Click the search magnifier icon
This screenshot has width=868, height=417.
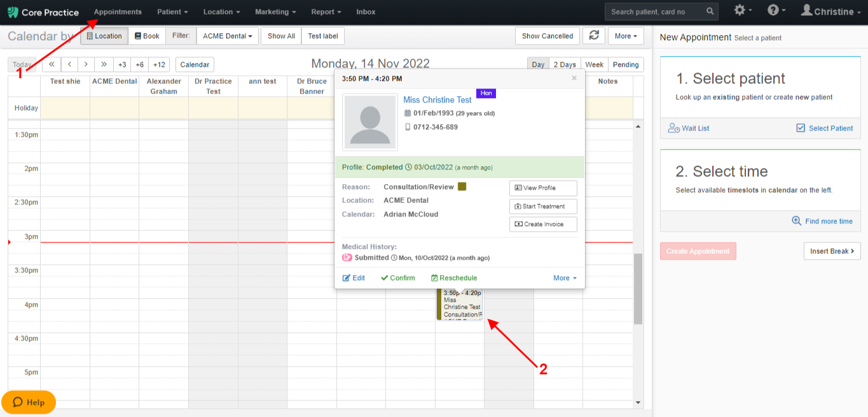pos(710,11)
